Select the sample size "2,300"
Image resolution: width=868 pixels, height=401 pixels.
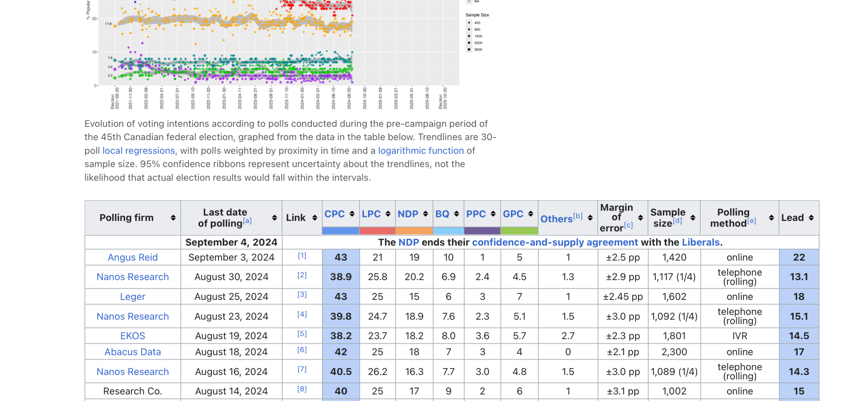[x=674, y=352]
